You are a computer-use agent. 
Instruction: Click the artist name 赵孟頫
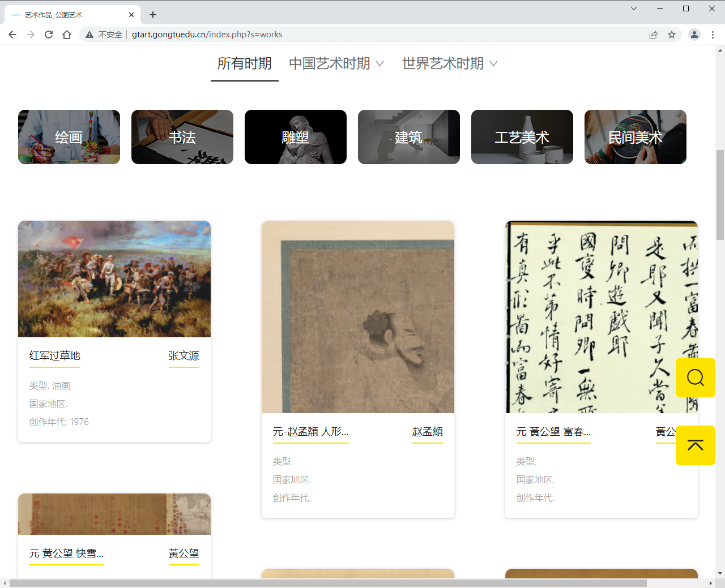428,432
